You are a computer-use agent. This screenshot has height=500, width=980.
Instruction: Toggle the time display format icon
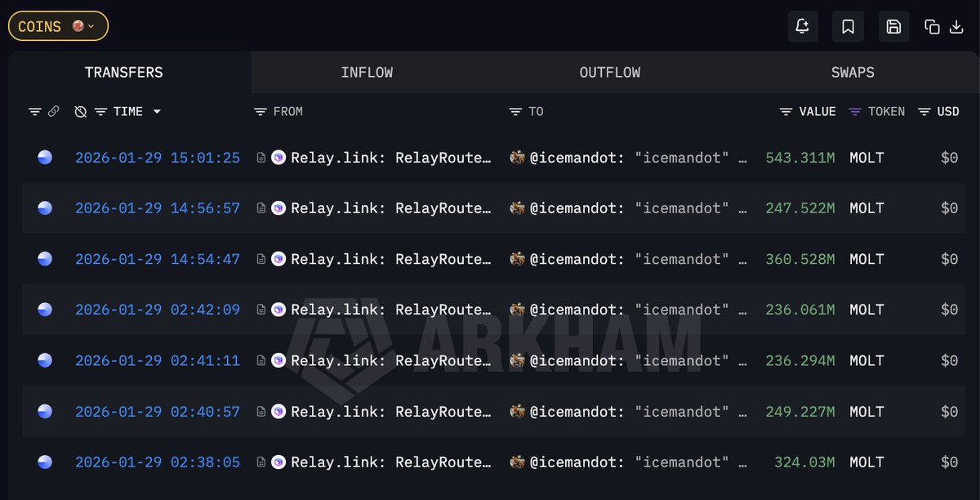tap(80, 111)
